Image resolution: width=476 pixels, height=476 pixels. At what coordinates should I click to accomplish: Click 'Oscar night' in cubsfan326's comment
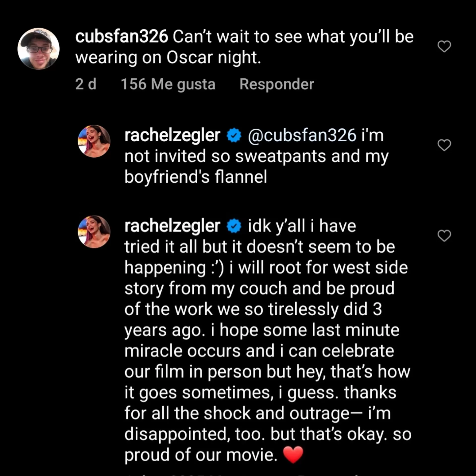[213, 58]
